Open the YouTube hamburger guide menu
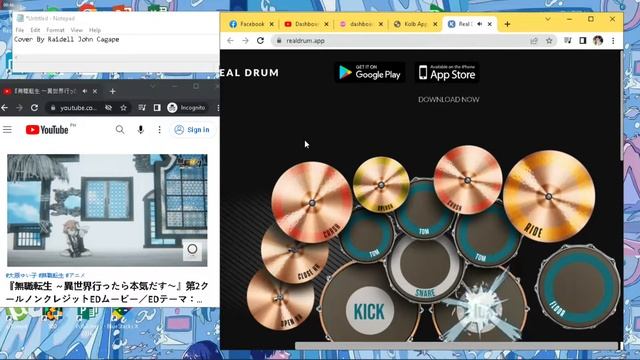This screenshot has width=640, height=360. click(7, 130)
